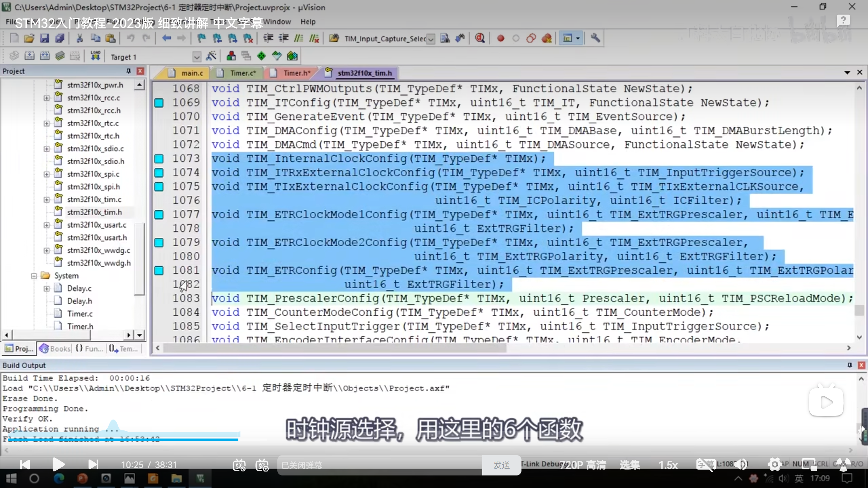This screenshot has height=488, width=868.
Task: Open the Configuration wrench icon
Action: coord(595,38)
